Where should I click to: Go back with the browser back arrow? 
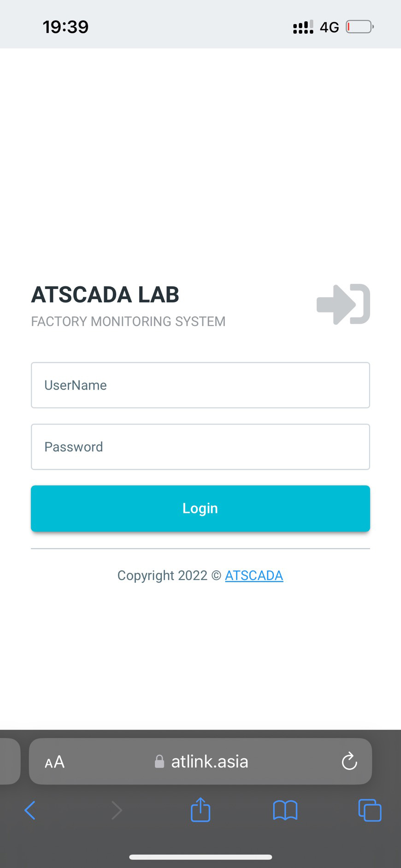tap(30, 810)
